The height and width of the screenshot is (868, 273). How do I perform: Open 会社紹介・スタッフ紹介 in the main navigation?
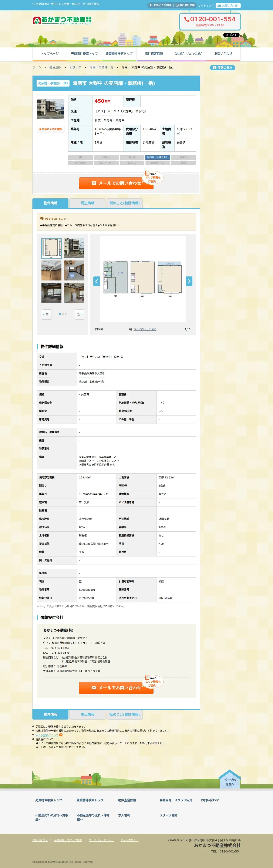click(188, 54)
